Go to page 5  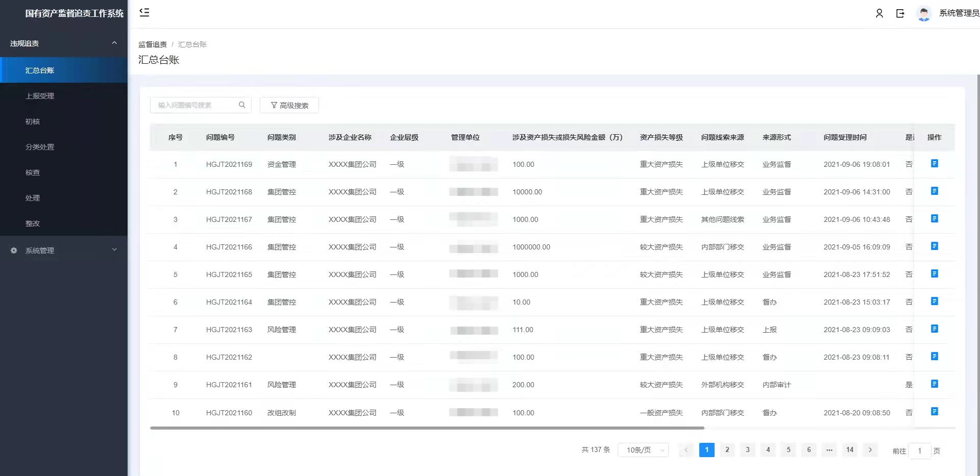point(789,450)
